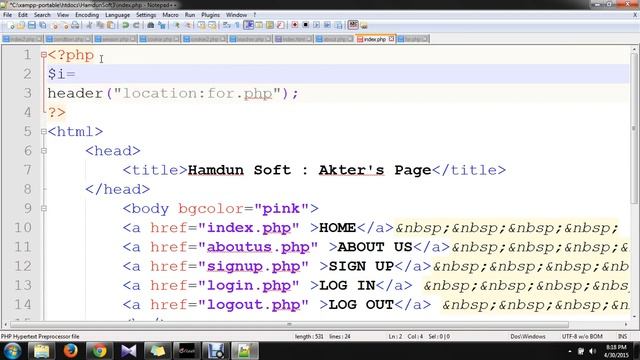
Task: Click the horizontal scrollbar right arrow
Action: point(626,324)
